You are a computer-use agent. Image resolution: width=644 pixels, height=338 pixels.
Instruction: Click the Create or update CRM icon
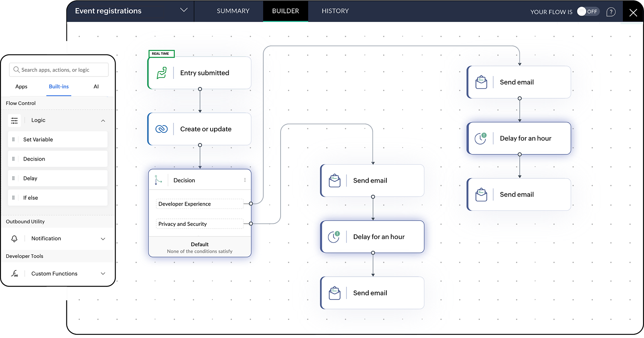tap(161, 129)
